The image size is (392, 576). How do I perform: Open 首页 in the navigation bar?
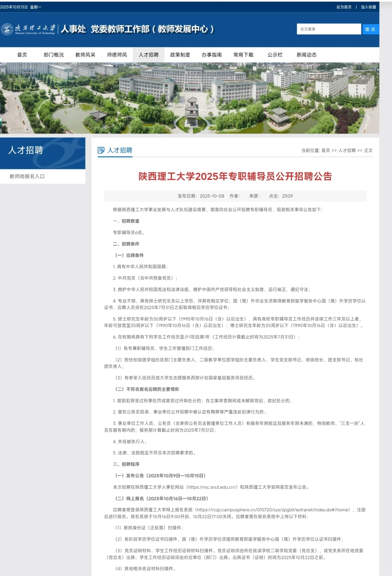point(22,55)
